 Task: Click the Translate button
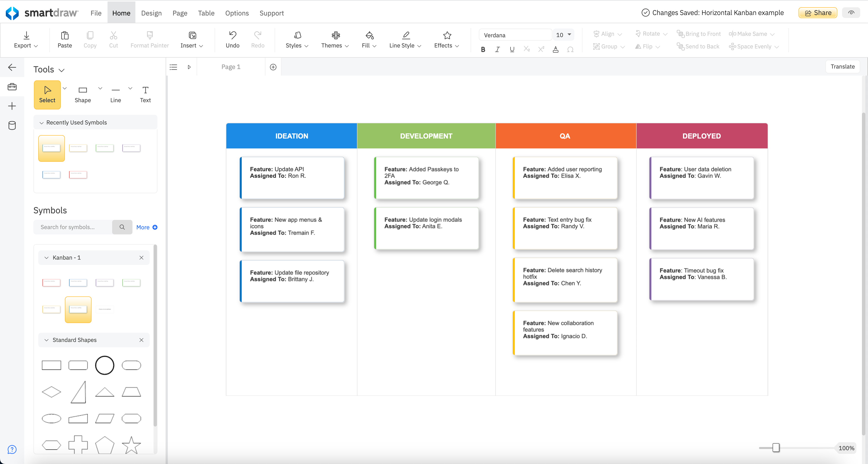tap(843, 67)
